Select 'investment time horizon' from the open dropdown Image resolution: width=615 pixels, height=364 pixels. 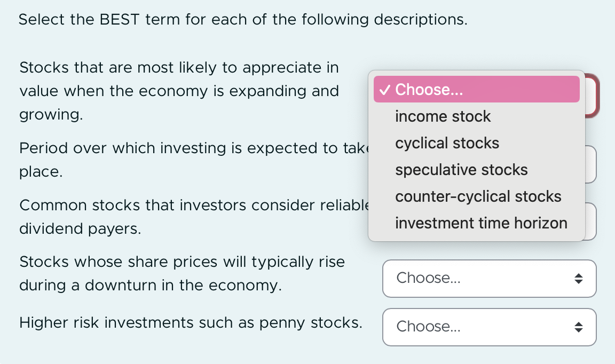(480, 223)
